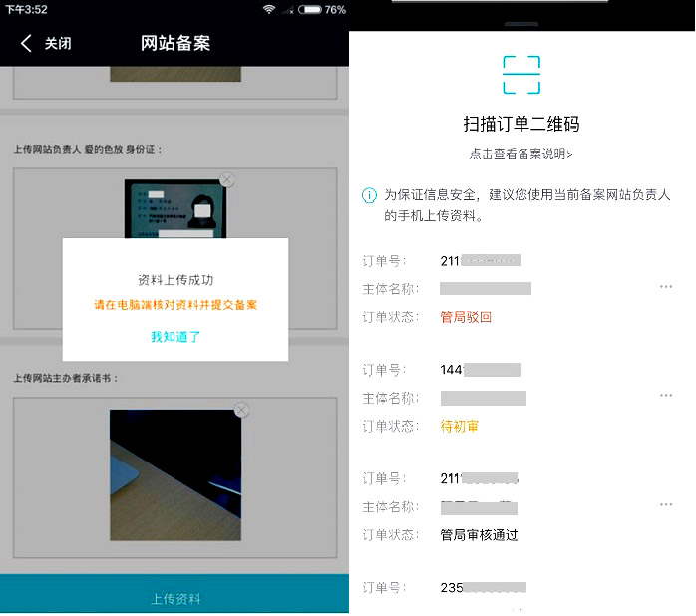Image resolution: width=696 pixels, height=616 pixels.
Task: Tap the ID card photo thumbnail
Action: 174,209
